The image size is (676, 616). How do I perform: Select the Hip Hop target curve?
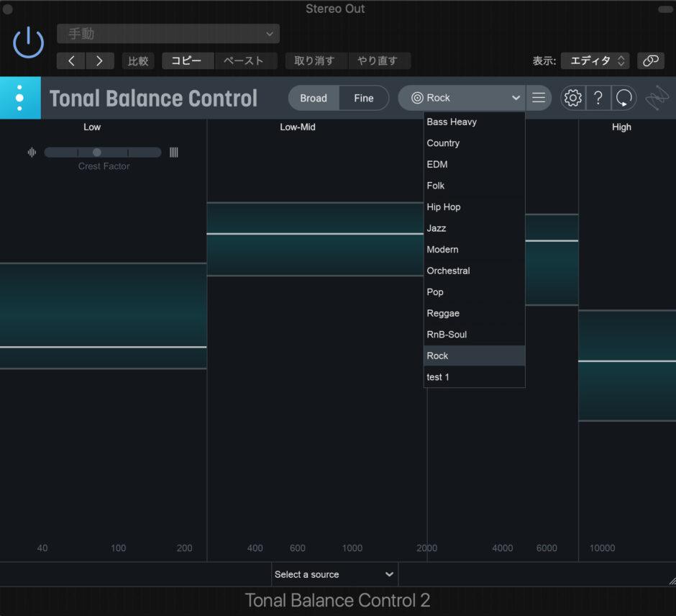click(444, 207)
